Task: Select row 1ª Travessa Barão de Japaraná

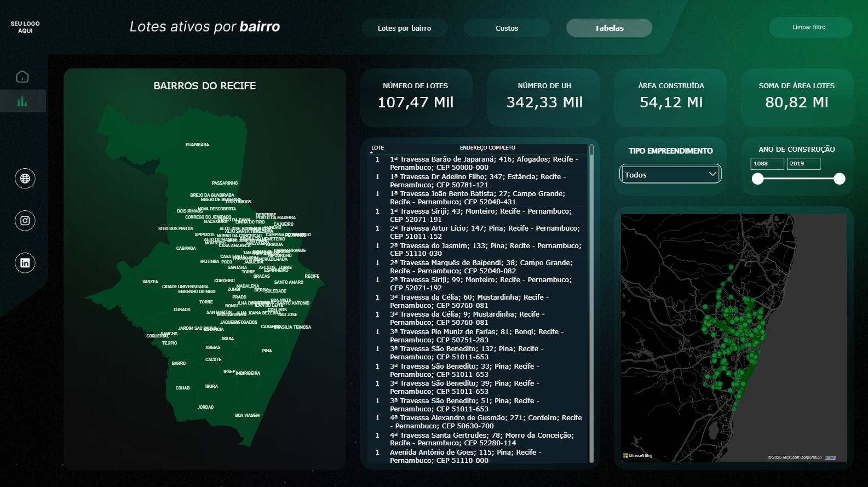Action: click(x=478, y=163)
